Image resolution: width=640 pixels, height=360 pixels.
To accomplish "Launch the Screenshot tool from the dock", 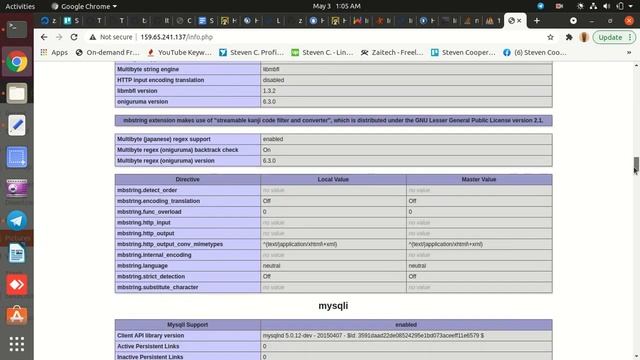I will pos(17,157).
